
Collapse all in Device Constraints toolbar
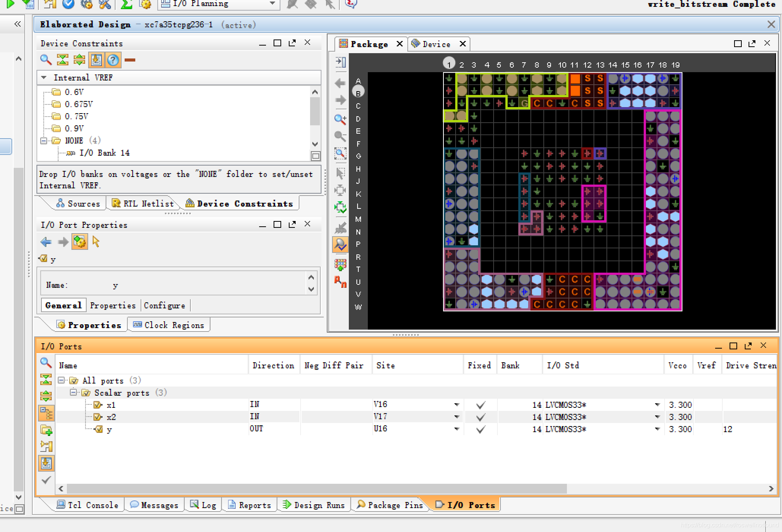pyautogui.click(x=63, y=60)
